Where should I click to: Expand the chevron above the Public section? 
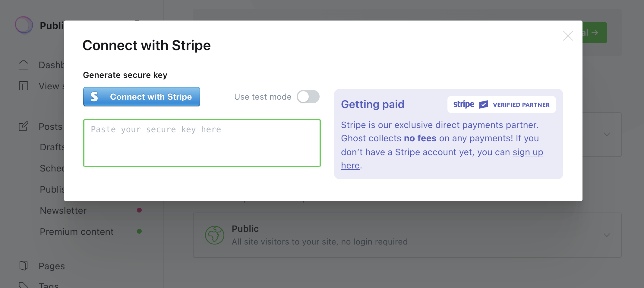tap(607, 134)
